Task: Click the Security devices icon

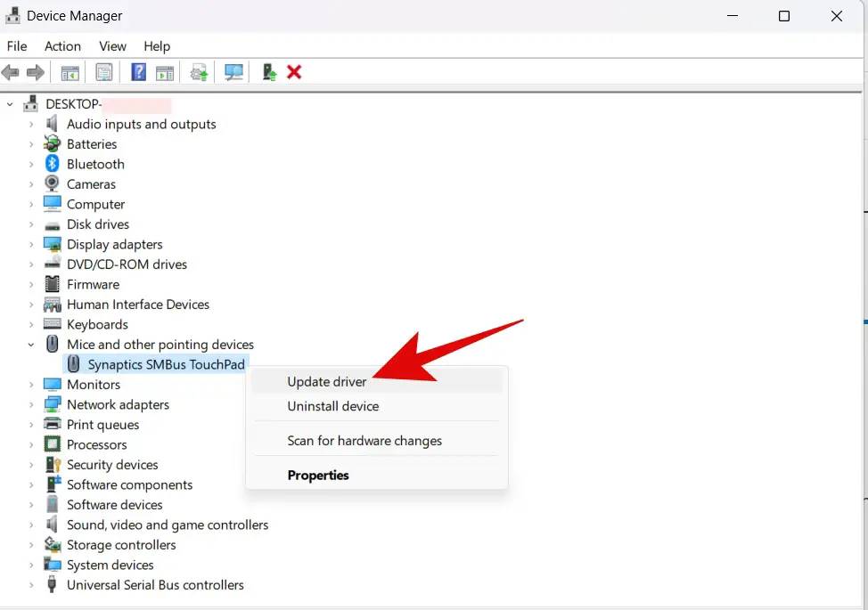Action: [53, 465]
